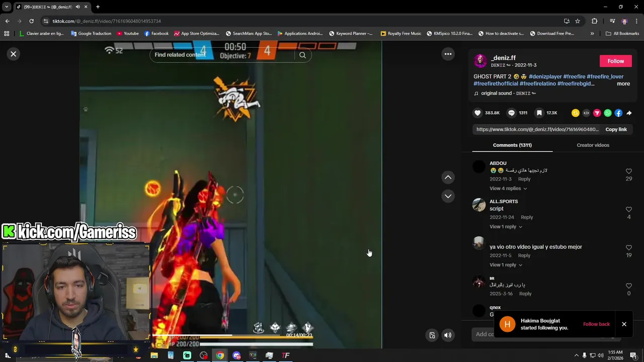Open the Keyword Planner bookmark
The height and width of the screenshot is (362, 644).
[x=351, y=34]
